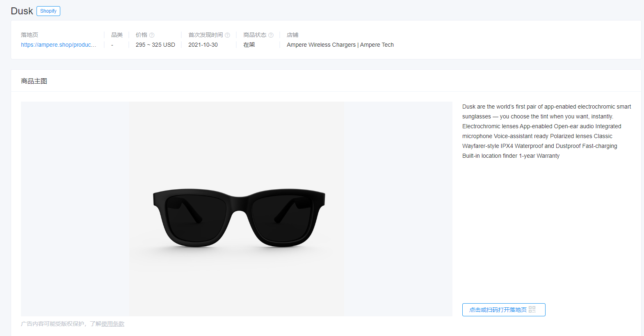This screenshot has width=644, height=336.
Task: Click the 店铺 field label
Action: (x=292, y=35)
